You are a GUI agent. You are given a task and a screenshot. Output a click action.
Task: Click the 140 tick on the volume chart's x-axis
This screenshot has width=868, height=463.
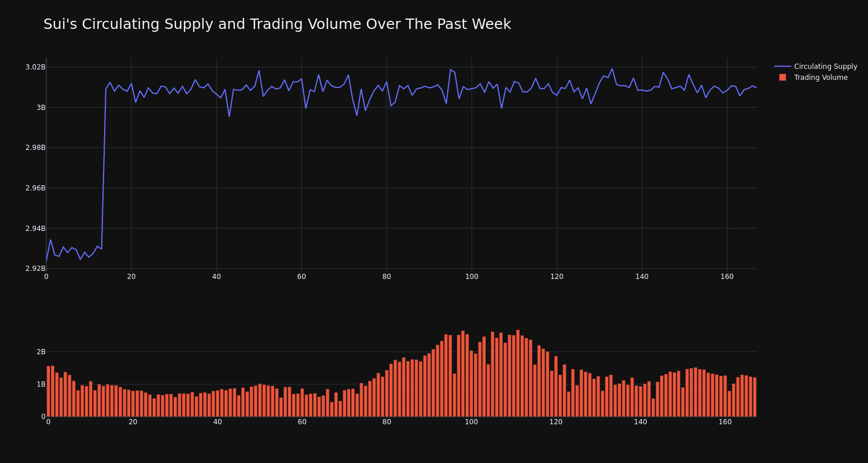[641, 422]
